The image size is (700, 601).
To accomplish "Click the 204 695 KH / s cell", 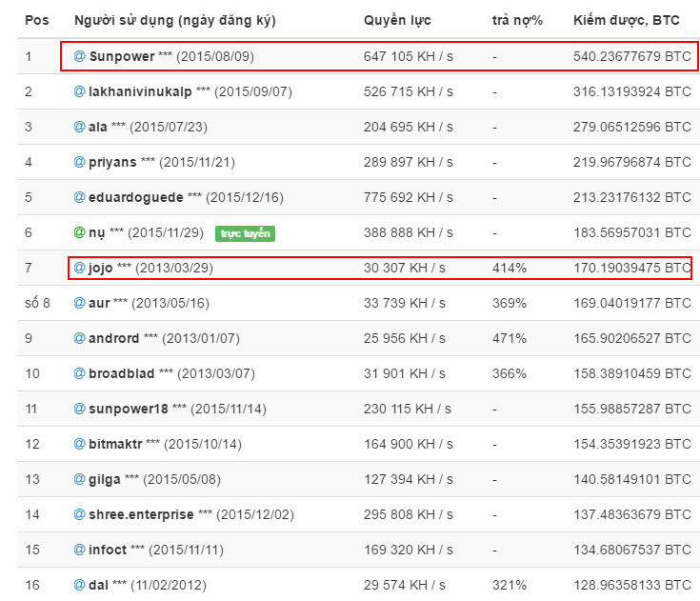I will click(x=408, y=127).
